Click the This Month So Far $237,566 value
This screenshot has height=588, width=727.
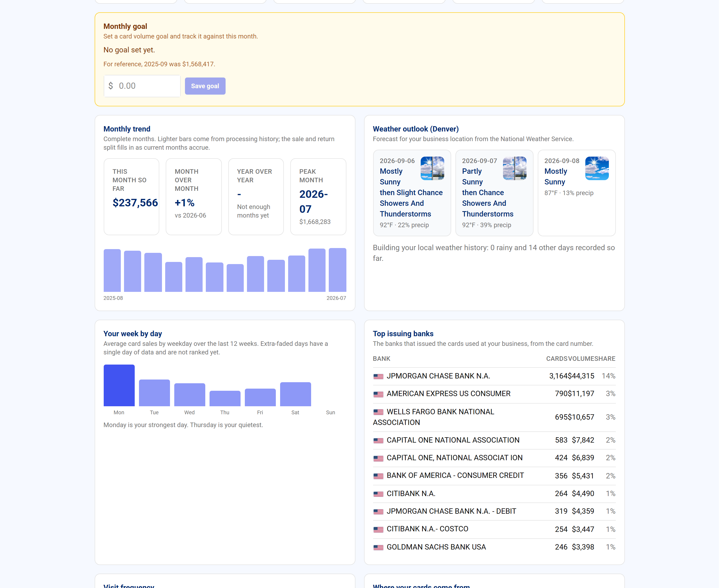tap(135, 203)
